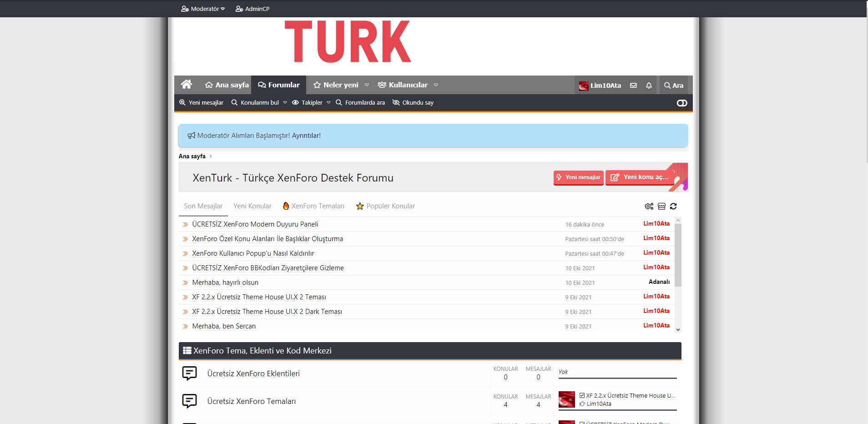Toggle the page width switch in the sub-navigation bar
This screenshot has height=424, width=868.
681,103
